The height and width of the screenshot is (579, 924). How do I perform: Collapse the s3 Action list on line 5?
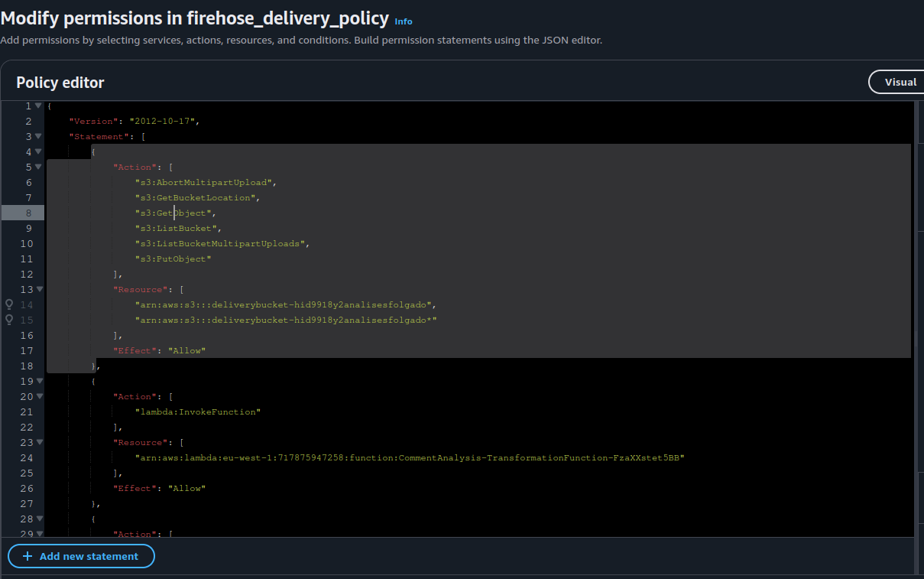(x=39, y=167)
